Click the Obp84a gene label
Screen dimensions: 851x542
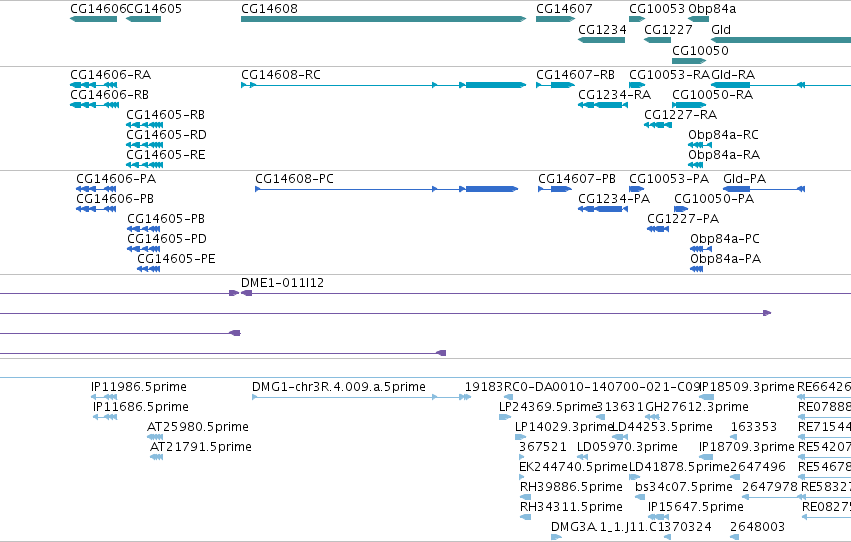click(712, 9)
